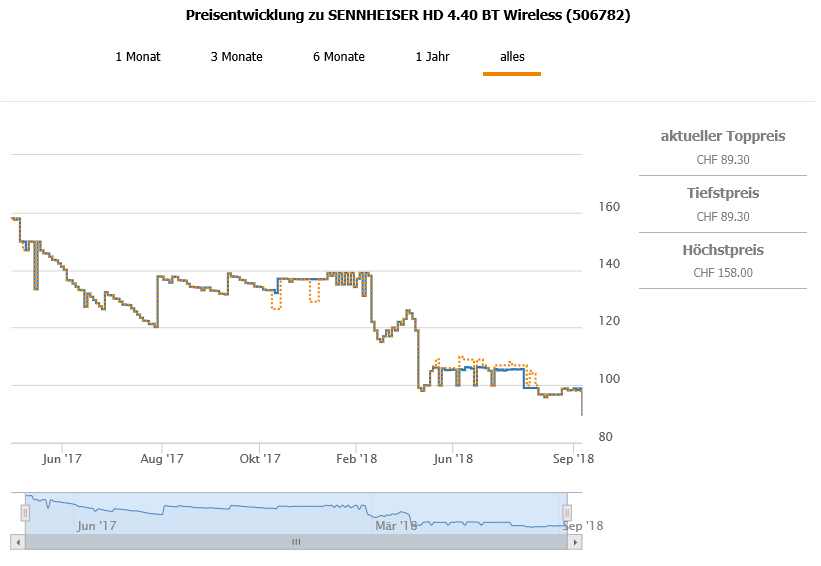Choose the 1 Jahr range tab

(x=432, y=57)
